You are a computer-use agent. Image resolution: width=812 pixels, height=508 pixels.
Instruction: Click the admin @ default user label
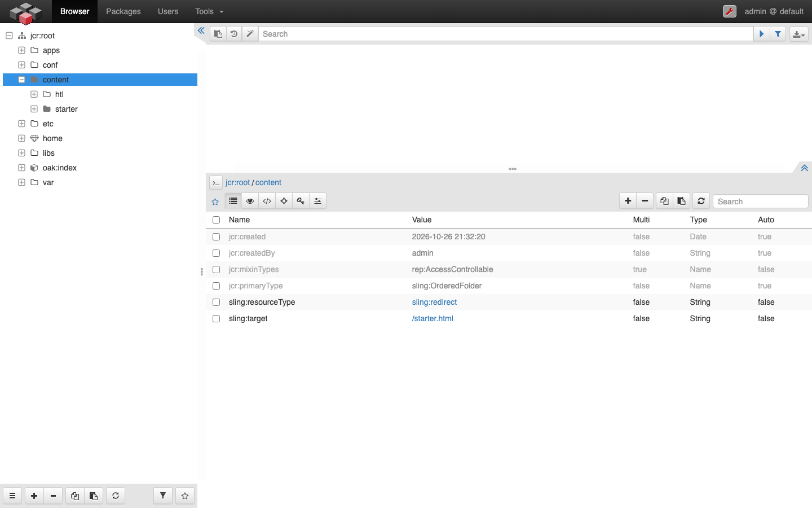click(x=774, y=11)
